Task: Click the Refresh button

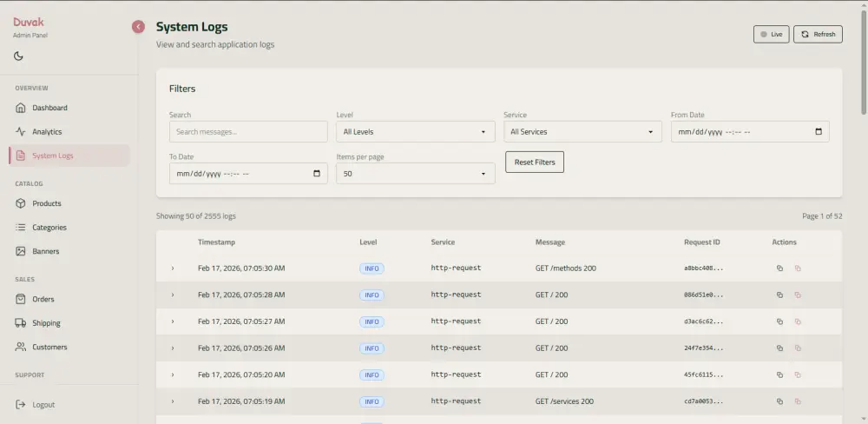Action: point(819,34)
